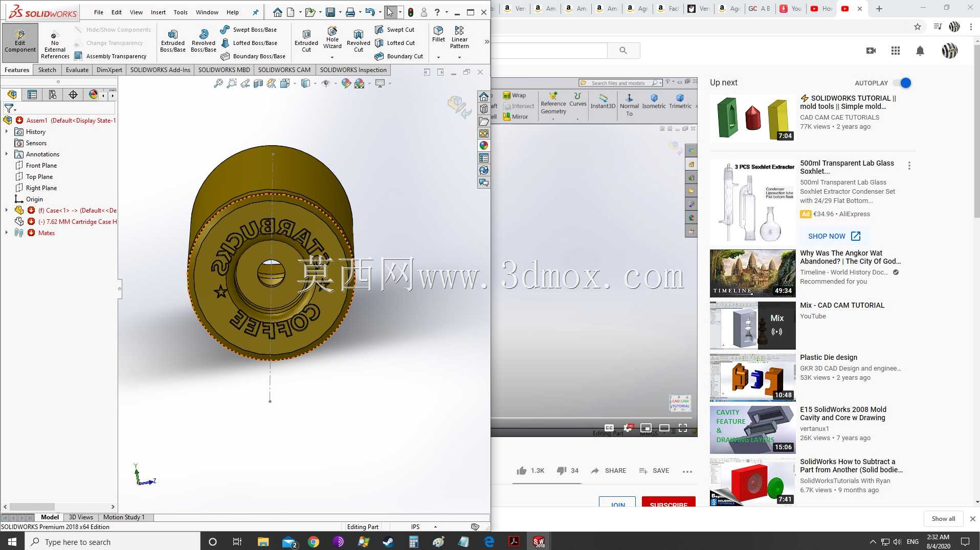Image resolution: width=980 pixels, height=550 pixels.
Task: Click the SAVE button under video
Action: pos(654,471)
